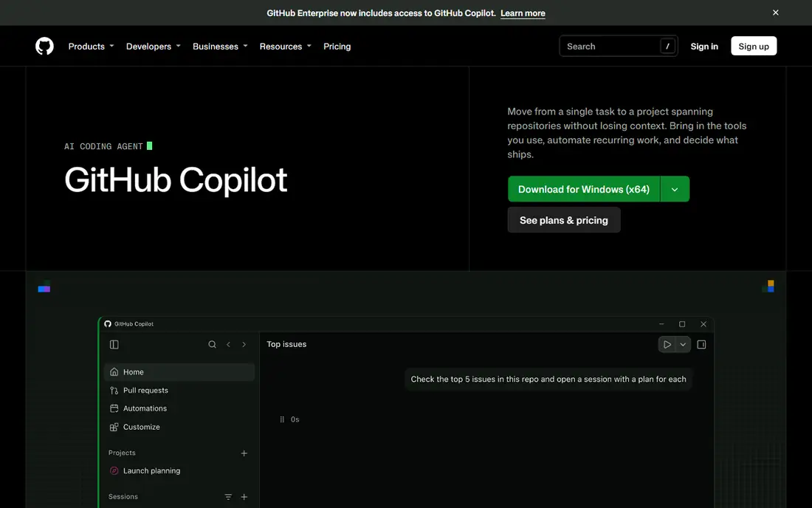
Task: Expand the Products menu
Action: coord(91,46)
